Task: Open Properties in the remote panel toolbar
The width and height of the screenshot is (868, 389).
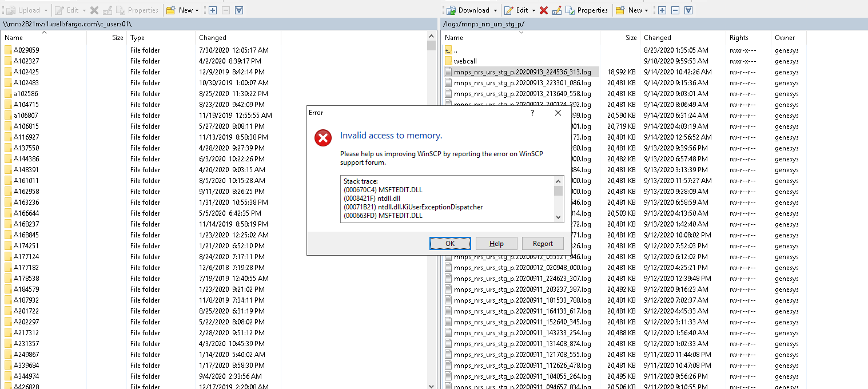Action: tap(587, 10)
